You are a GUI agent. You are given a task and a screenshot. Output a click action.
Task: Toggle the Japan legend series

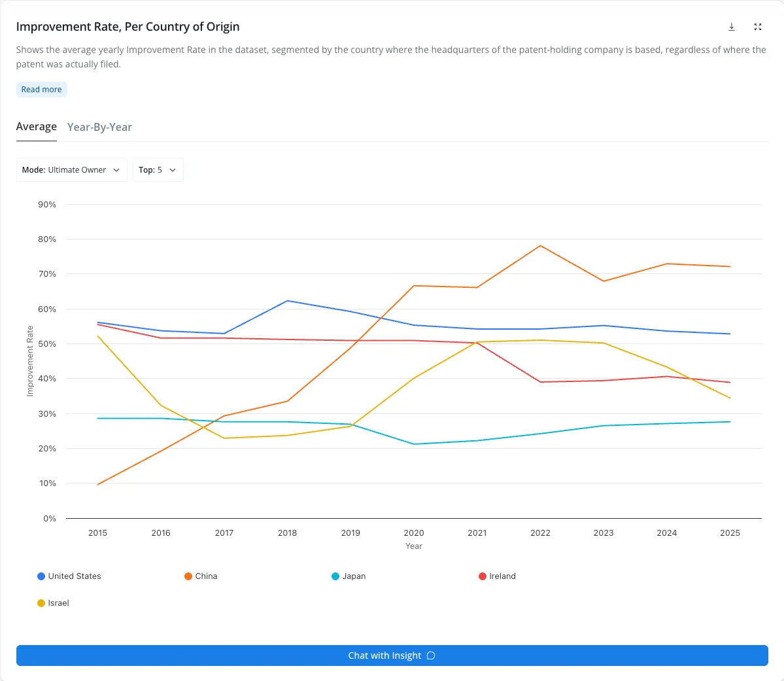click(x=349, y=576)
